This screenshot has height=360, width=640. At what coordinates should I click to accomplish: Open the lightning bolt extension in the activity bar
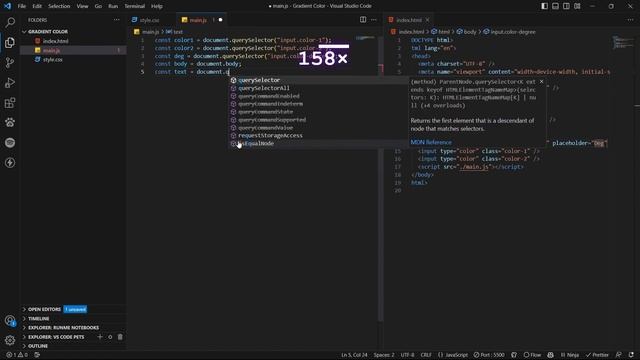coord(10,162)
